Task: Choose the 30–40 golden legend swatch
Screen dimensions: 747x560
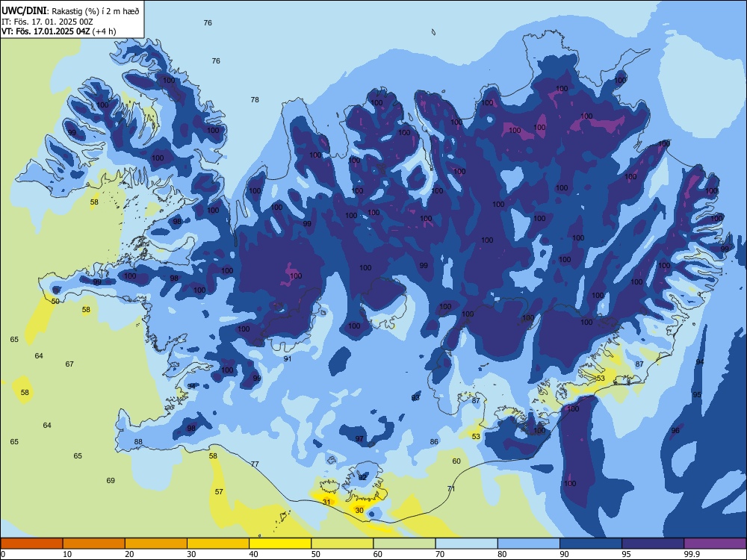Action: click(x=218, y=544)
